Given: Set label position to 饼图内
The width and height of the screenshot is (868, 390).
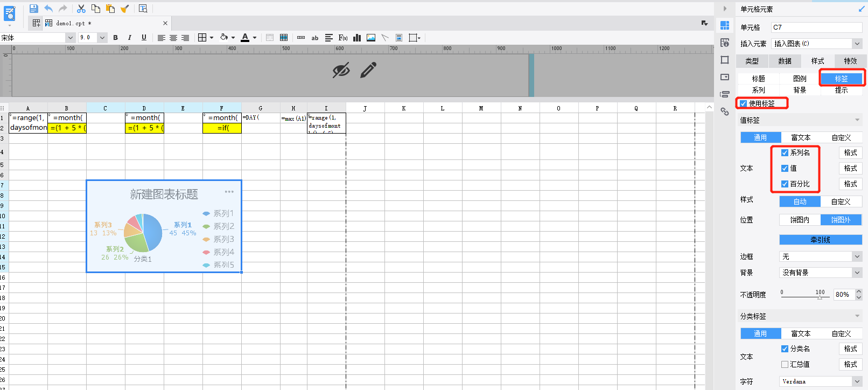Looking at the screenshot, I should coord(800,220).
